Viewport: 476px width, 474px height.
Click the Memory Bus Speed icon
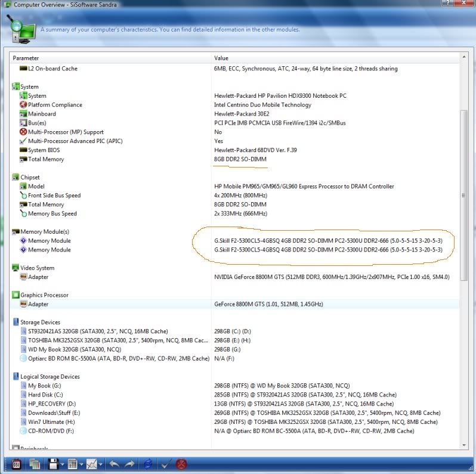tap(23, 213)
